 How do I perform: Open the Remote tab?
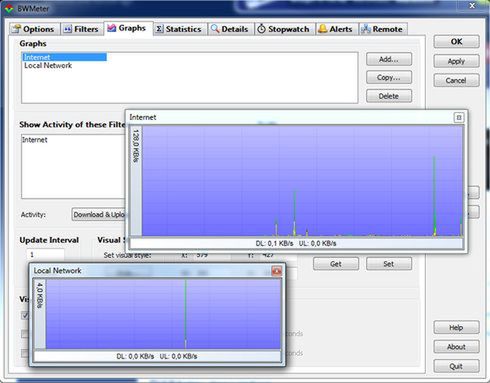[x=383, y=29]
